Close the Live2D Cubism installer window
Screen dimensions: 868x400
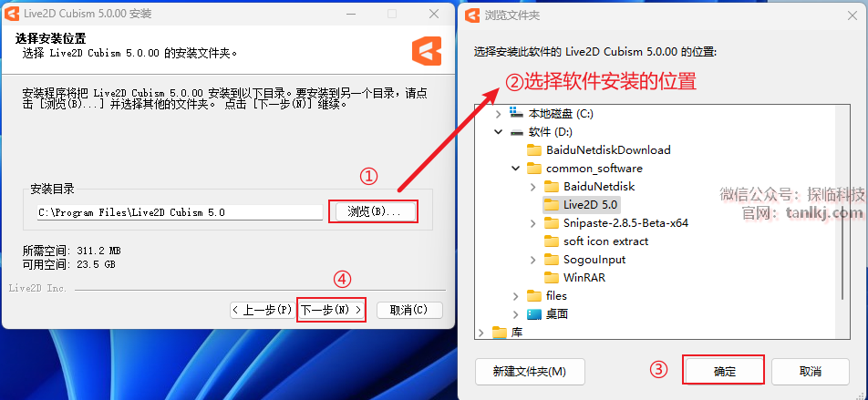(435, 14)
